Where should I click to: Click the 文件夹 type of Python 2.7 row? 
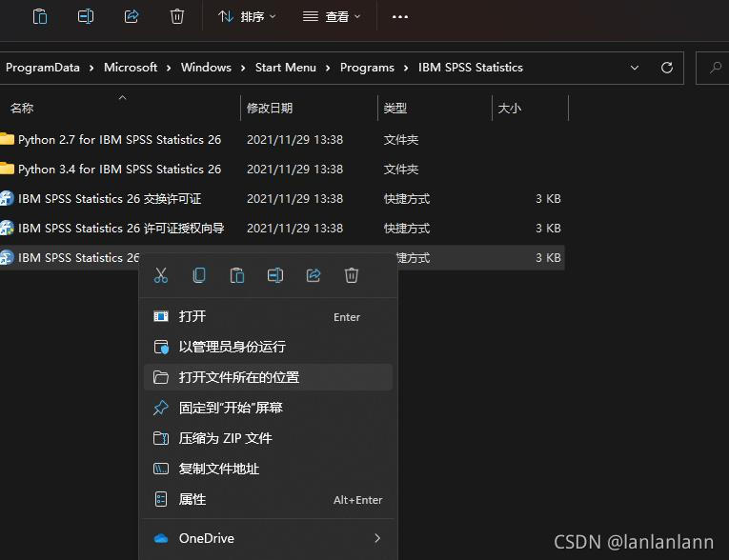pos(401,139)
